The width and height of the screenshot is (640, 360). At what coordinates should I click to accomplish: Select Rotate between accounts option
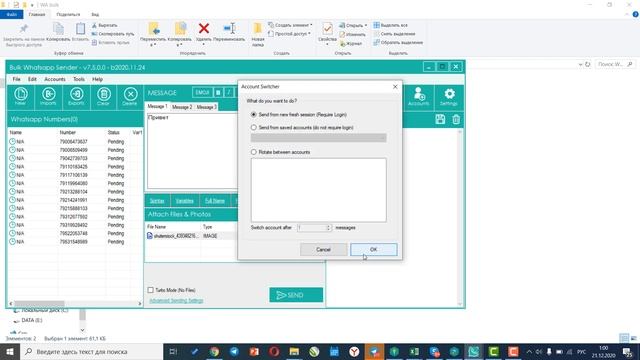pyautogui.click(x=254, y=152)
